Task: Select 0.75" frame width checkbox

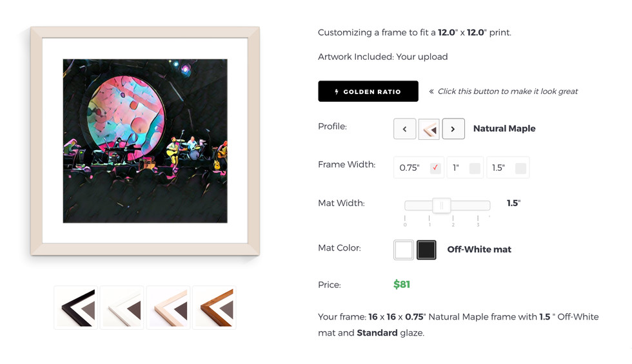Action: coord(435,168)
